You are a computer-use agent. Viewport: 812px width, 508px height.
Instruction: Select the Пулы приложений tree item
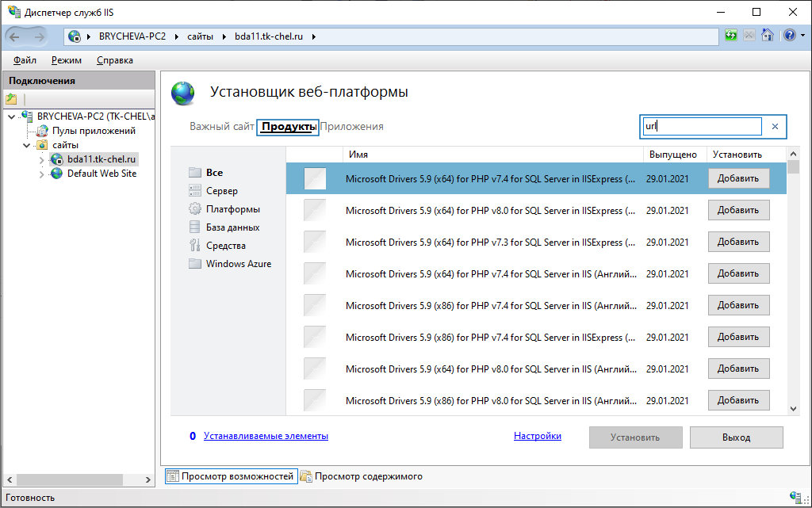94,131
